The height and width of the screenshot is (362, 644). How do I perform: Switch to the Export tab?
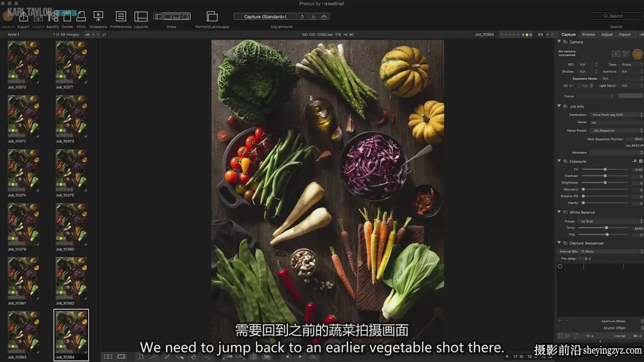point(625,35)
